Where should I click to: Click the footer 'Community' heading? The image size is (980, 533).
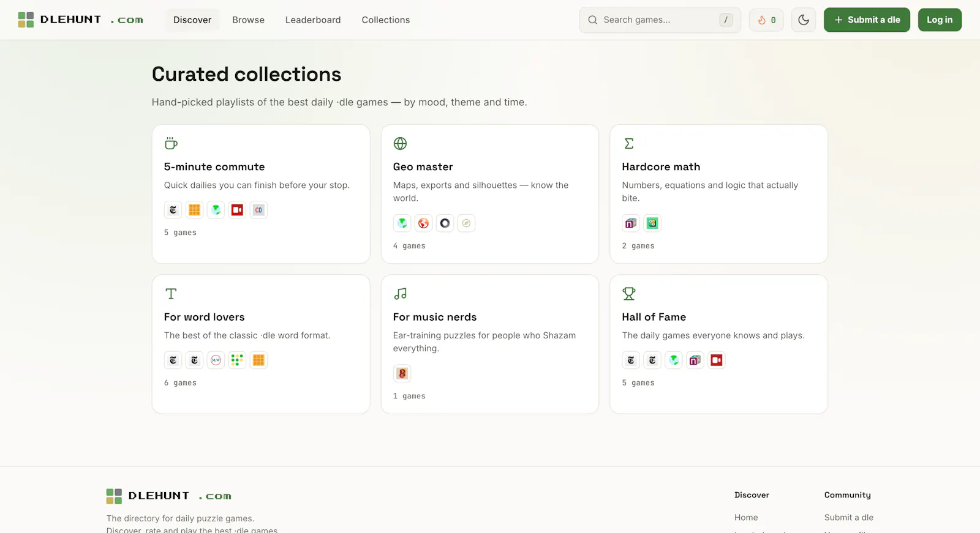tap(848, 495)
